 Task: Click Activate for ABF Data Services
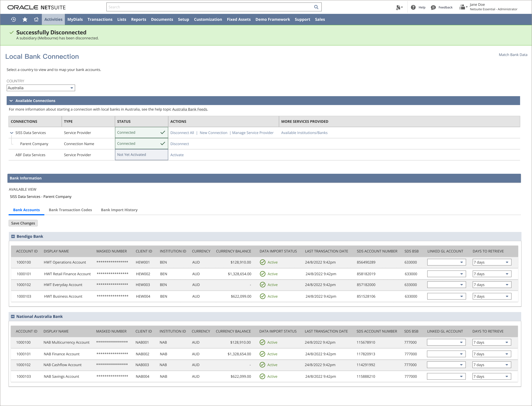coord(177,155)
